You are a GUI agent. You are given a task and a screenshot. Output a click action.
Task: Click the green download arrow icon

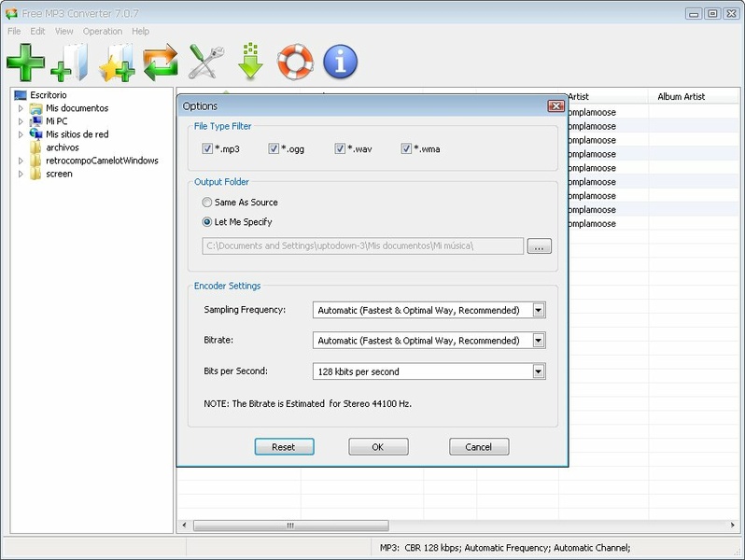(250, 63)
